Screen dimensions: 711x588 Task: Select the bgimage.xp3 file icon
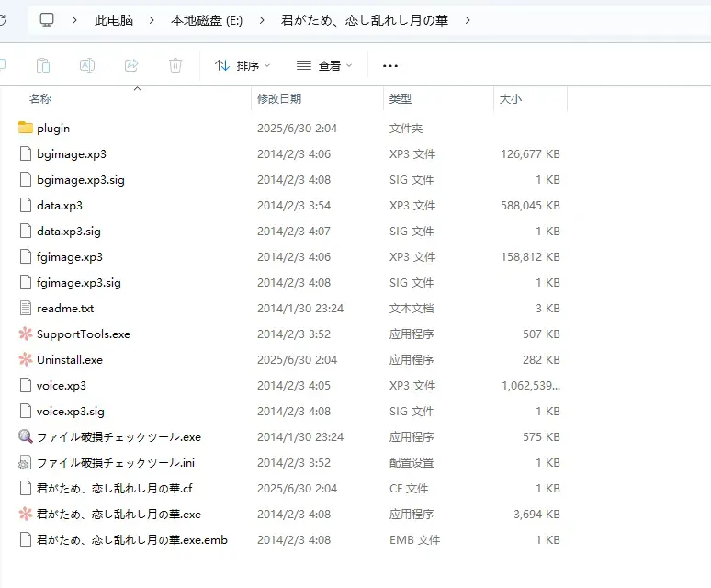26,153
